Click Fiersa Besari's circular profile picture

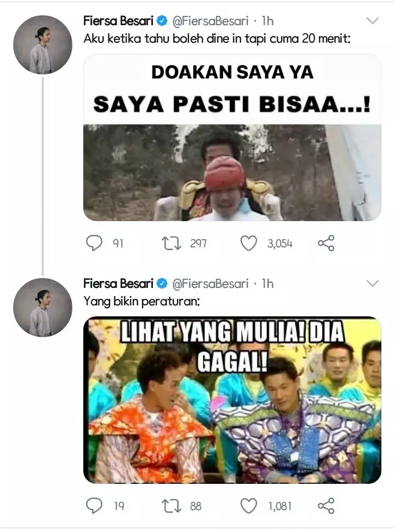pyautogui.click(x=43, y=44)
